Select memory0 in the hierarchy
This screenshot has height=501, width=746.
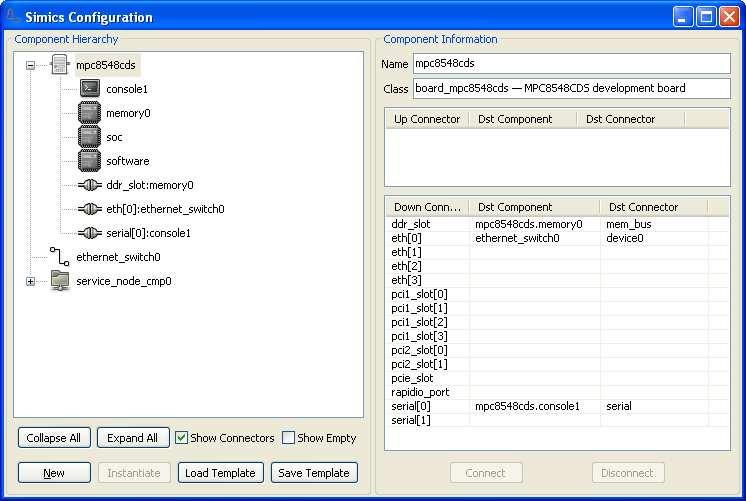click(128, 113)
